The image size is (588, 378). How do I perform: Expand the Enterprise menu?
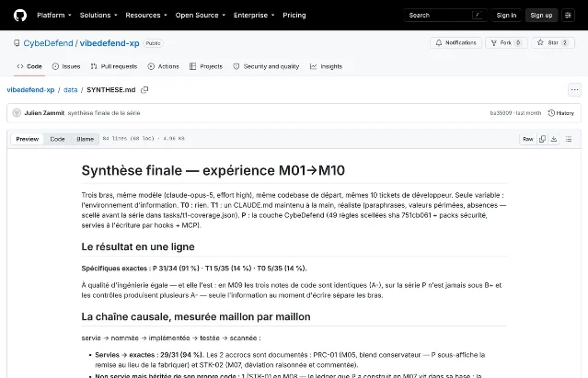coord(254,16)
